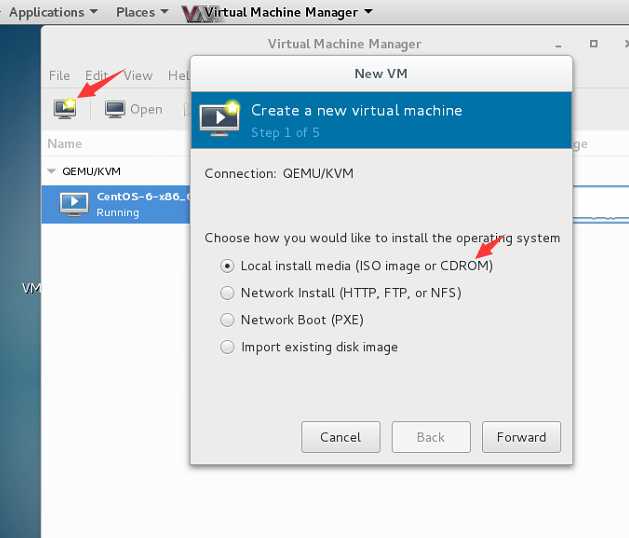Viewport: 629px width, 538px height.
Task: Click the Name column header
Action: coord(65,144)
